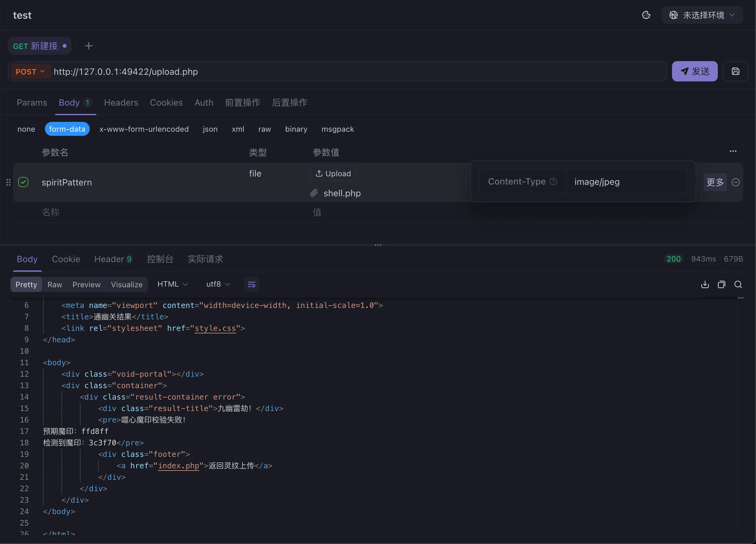This screenshot has height=544, width=756.
Task: Switch to the Headers request tab
Action: click(x=121, y=102)
